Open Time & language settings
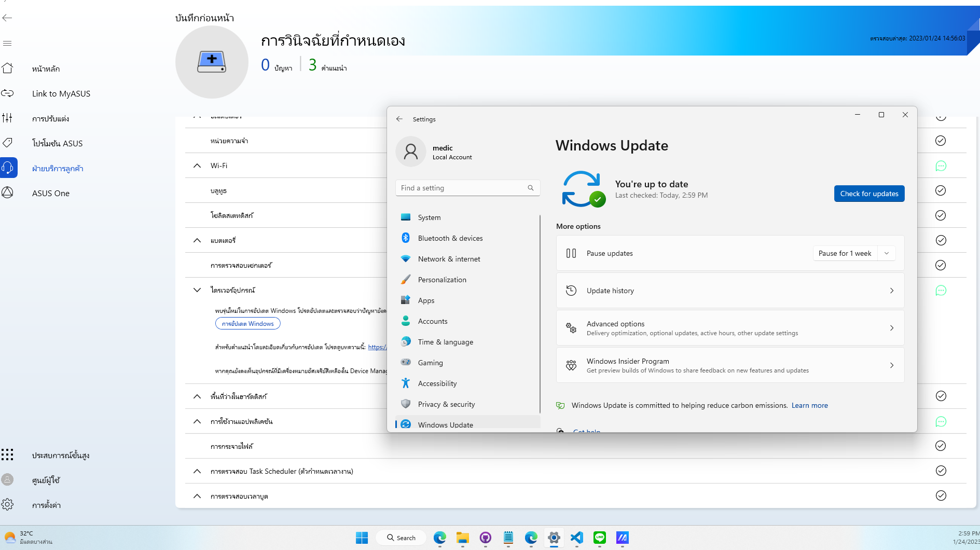 click(468, 342)
